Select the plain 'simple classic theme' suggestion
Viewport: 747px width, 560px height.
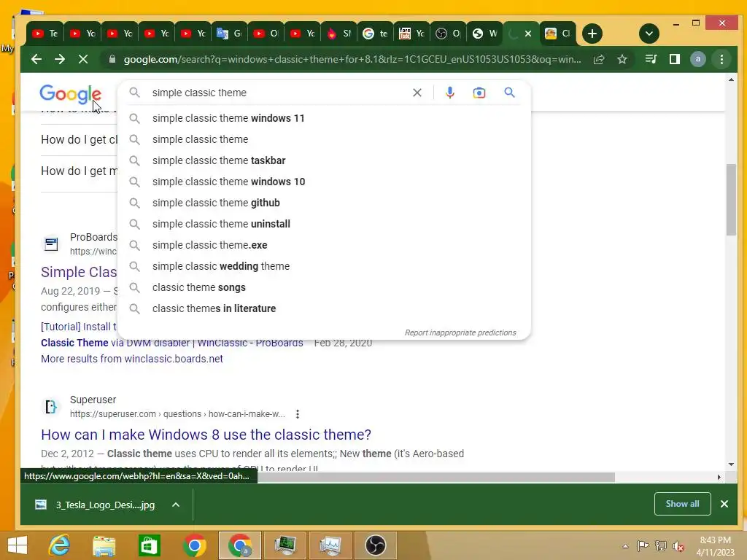pos(324,139)
